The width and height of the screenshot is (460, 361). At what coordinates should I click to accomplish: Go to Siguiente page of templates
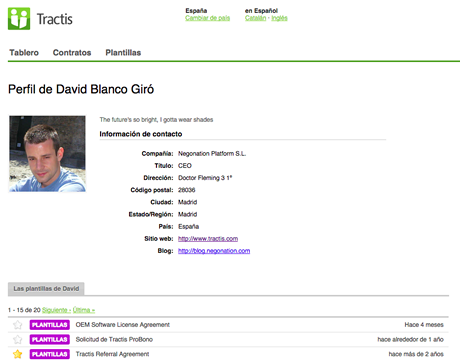[55, 310]
